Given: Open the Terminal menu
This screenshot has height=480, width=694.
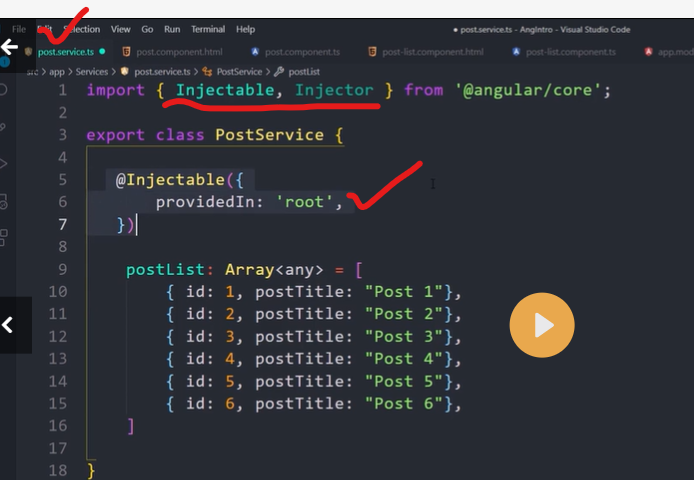Looking at the screenshot, I should coord(208,30).
